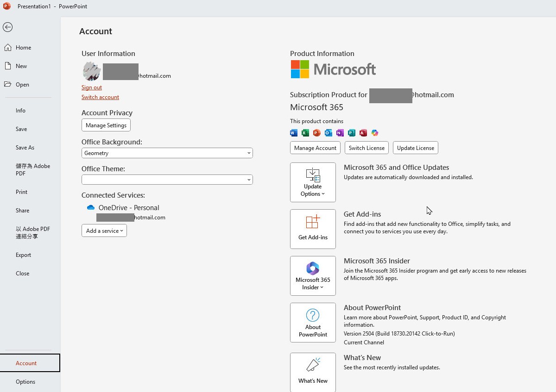Click the Switch License button
The image size is (556, 392).
pos(366,148)
